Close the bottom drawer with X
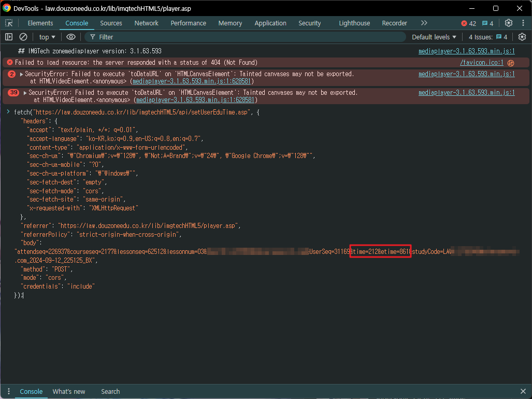The image size is (532, 399). [523, 391]
